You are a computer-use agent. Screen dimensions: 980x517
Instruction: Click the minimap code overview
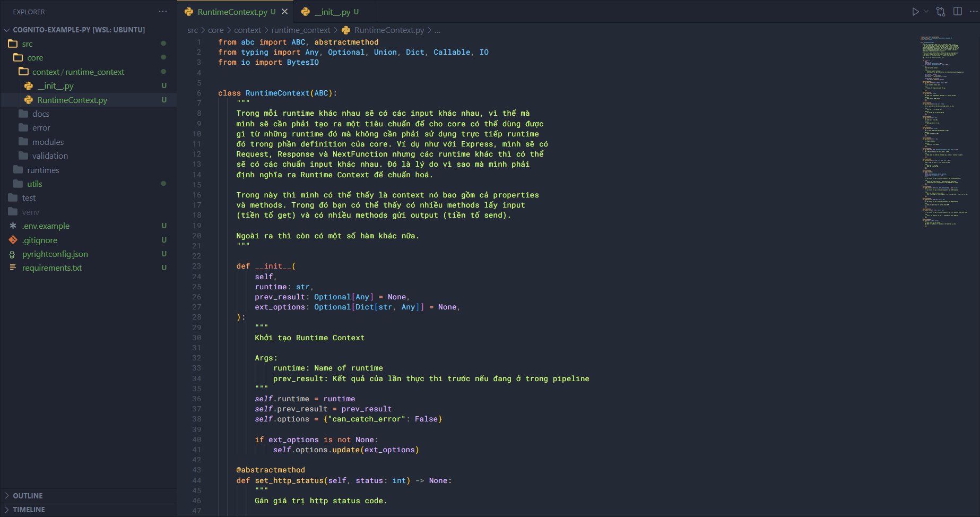tap(943, 133)
